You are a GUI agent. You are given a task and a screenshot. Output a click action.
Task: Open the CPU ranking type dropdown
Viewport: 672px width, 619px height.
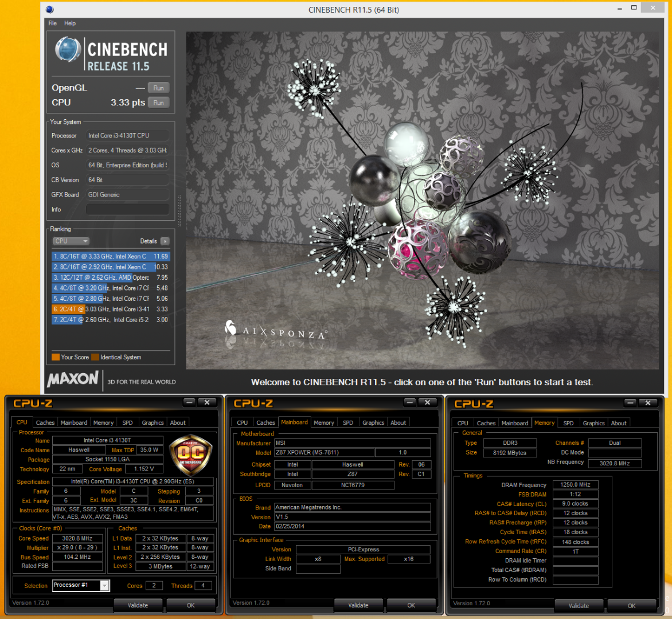[x=71, y=241]
